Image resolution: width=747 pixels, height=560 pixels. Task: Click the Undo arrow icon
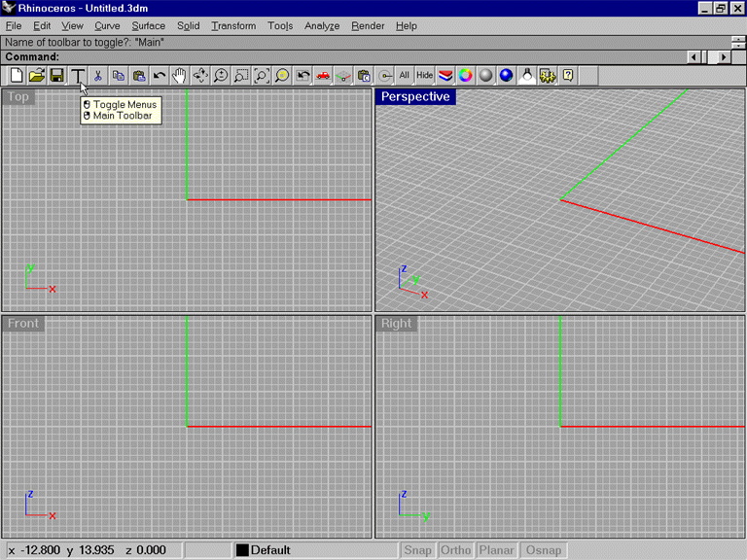coord(160,75)
